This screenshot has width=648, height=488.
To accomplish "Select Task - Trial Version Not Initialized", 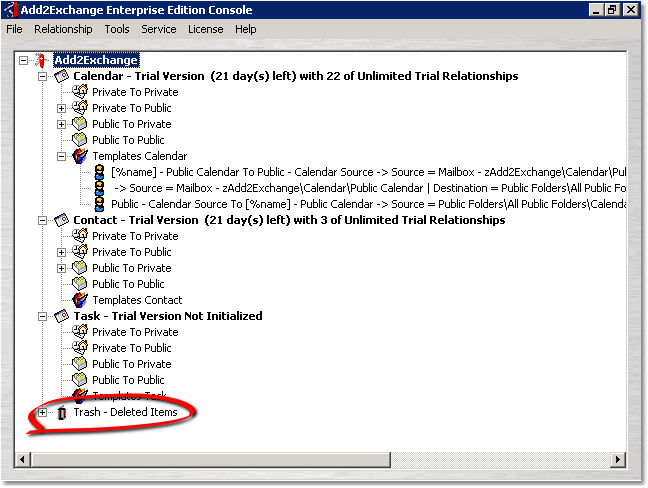I will [168, 316].
